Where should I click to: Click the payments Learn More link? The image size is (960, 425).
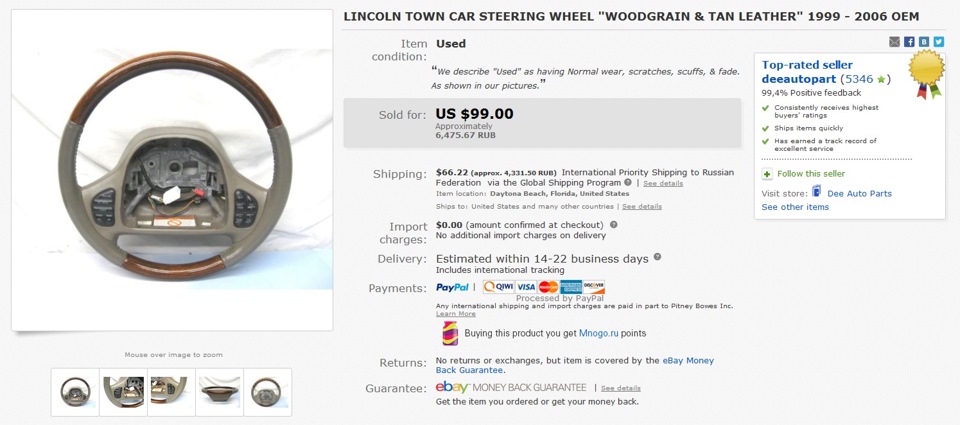456,314
